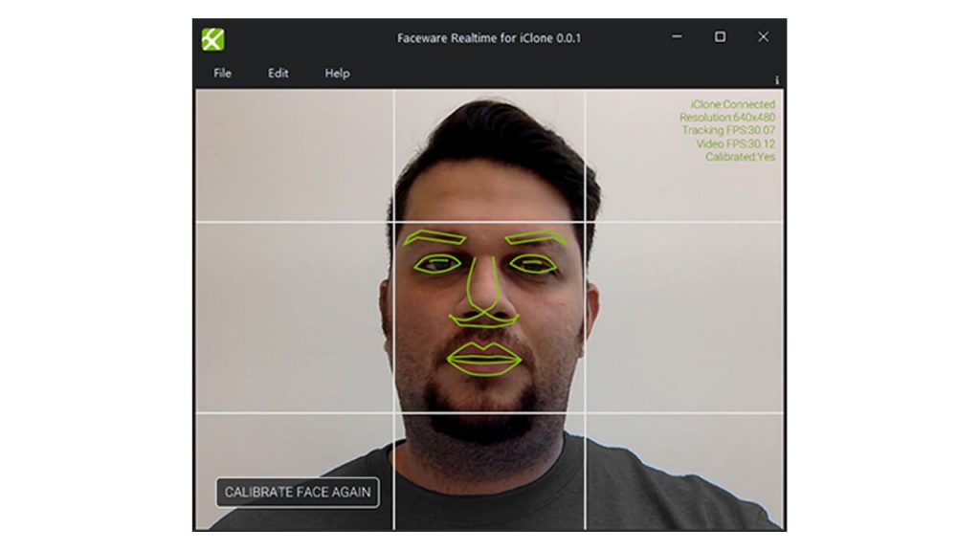The image size is (980, 551).
Task: Maximize the Faceware Realtime window
Action: click(x=720, y=37)
